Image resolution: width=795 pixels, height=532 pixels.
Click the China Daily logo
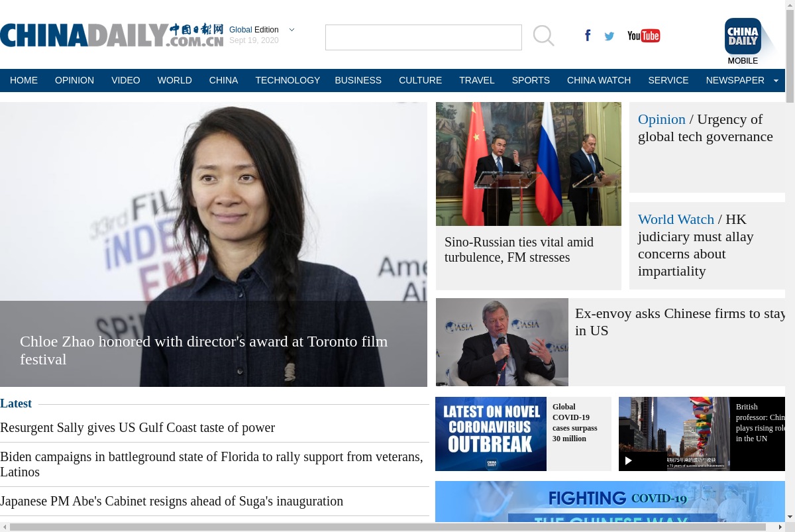(111, 35)
